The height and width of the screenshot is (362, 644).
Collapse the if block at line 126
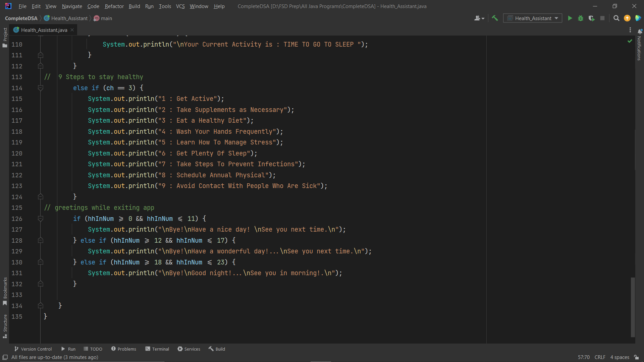click(x=41, y=219)
